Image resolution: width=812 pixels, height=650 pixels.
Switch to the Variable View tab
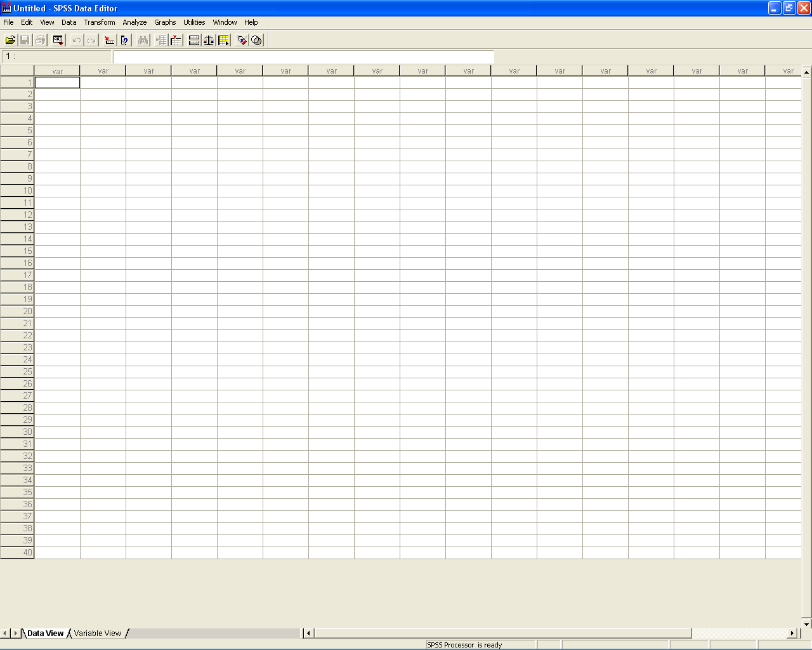98,633
